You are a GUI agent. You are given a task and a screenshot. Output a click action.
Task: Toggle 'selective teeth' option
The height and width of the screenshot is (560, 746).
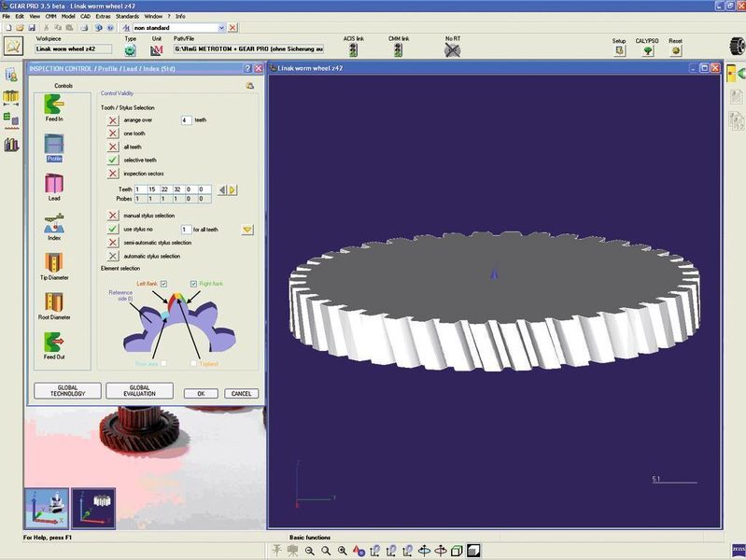pyautogui.click(x=113, y=161)
